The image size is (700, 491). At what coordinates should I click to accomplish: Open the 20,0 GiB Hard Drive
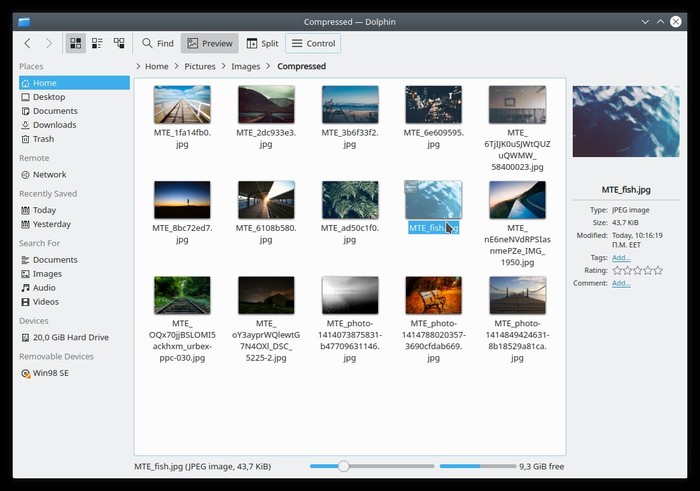[74, 337]
